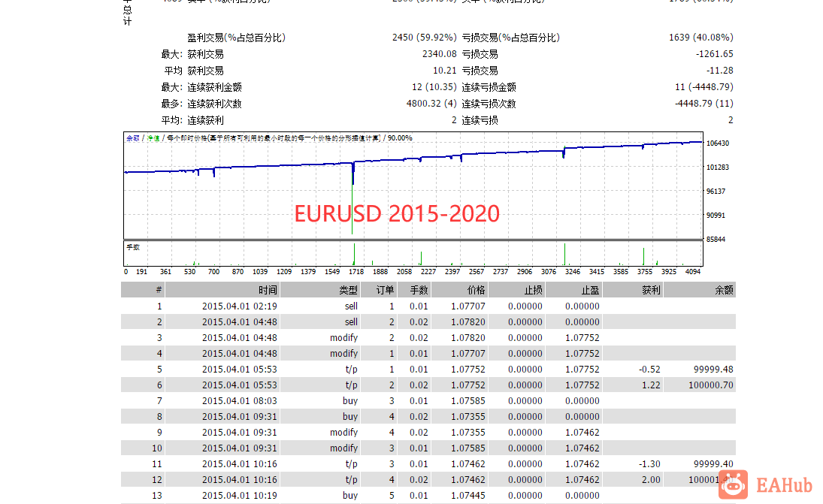This screenshot has width=823, height=504.
Task: Click largest loss trade value -1261.65
Action: pyautogui.click(x=714, y=54)
